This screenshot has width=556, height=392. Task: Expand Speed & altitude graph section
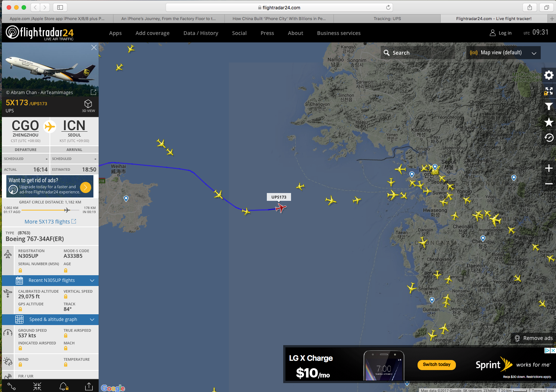coord(50,319)
